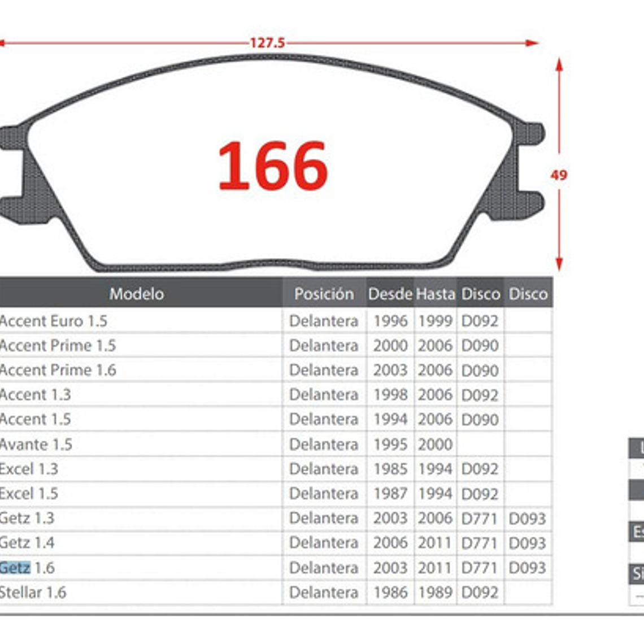Click the Hasta column header

[435, 294]
